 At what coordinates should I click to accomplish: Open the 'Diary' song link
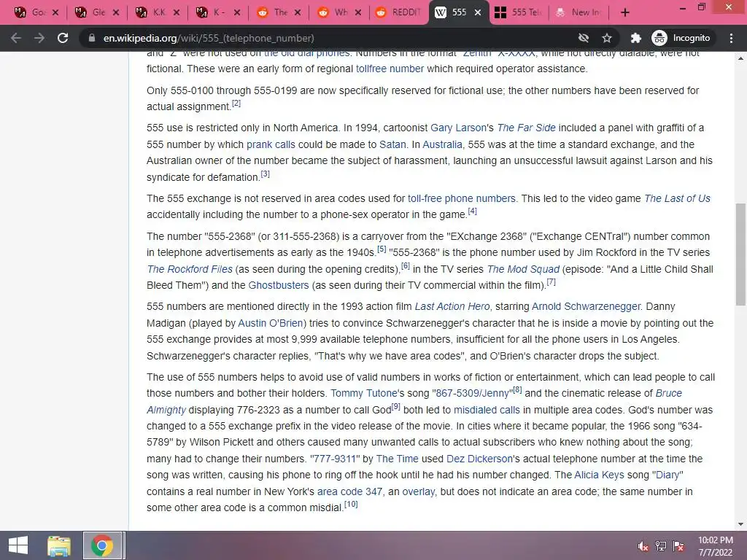point(667,475)
